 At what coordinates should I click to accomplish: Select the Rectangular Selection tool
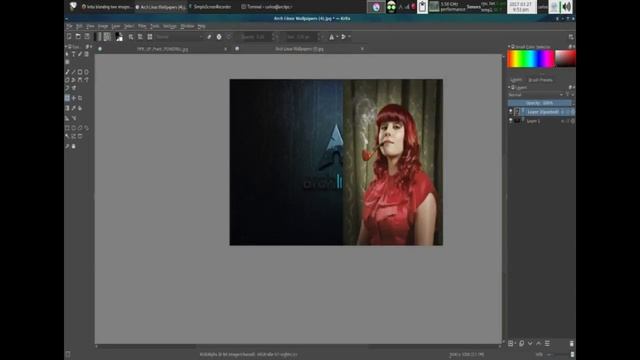point(67,128)
